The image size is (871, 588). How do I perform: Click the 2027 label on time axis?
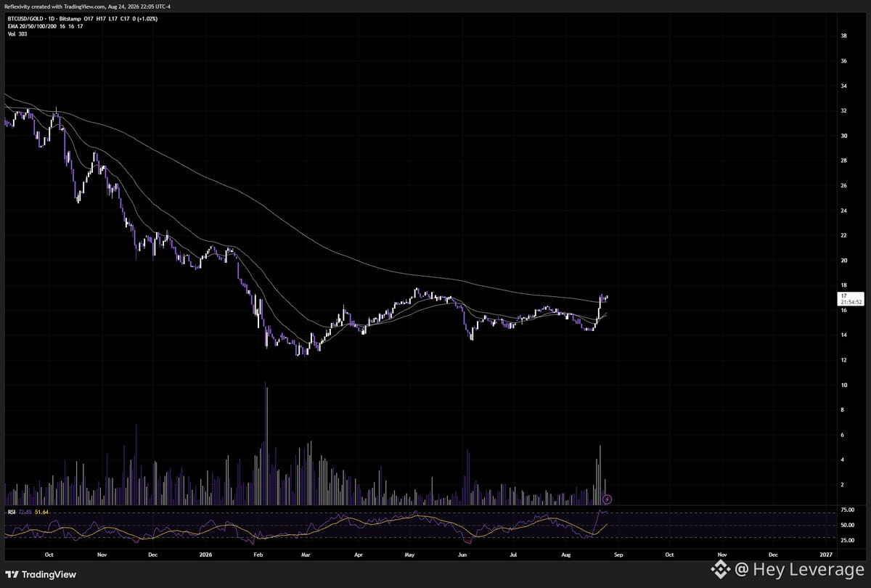(x=825, y=554)
